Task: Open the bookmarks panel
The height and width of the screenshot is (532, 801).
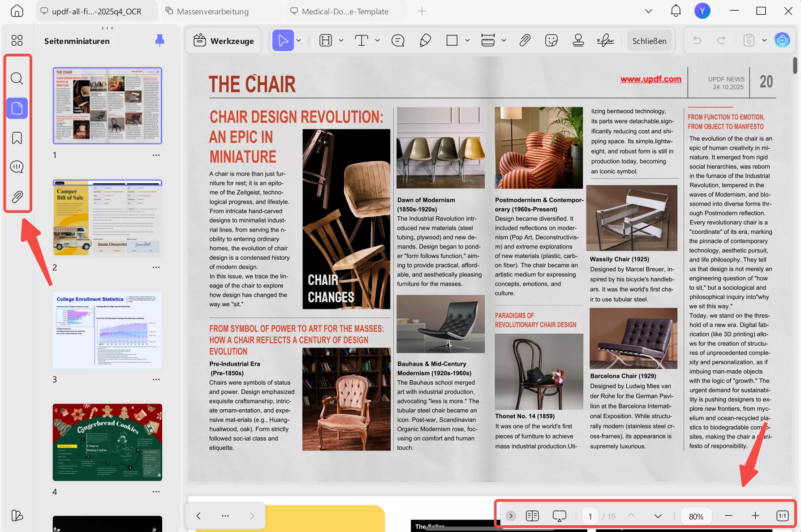Action: (17, 138)
